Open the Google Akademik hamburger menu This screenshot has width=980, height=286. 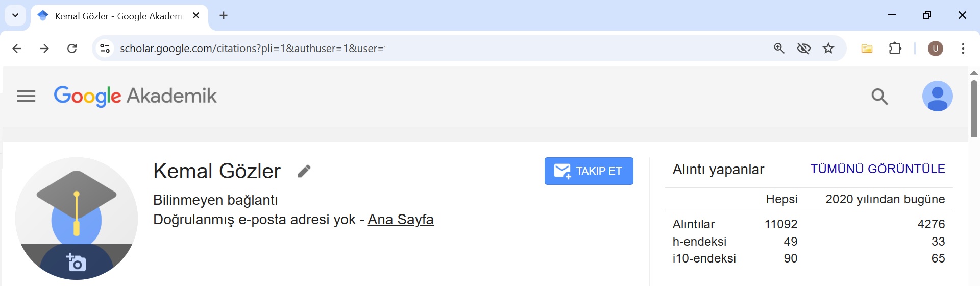point(26,96)
